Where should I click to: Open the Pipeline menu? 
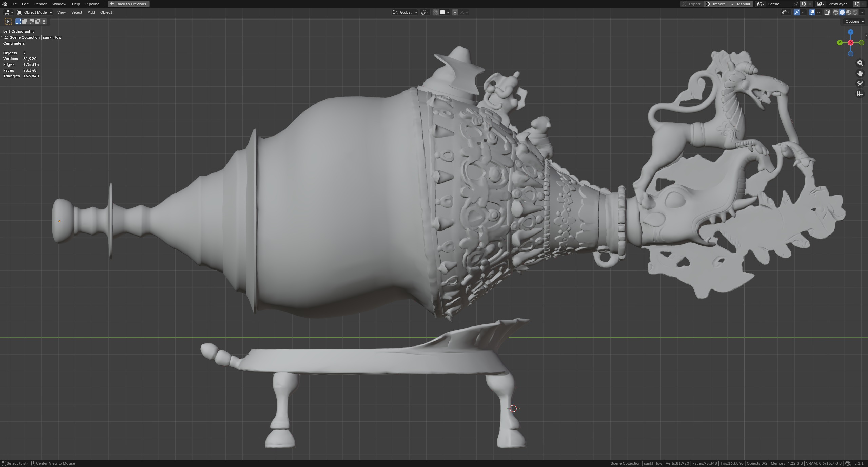[92, 4]
